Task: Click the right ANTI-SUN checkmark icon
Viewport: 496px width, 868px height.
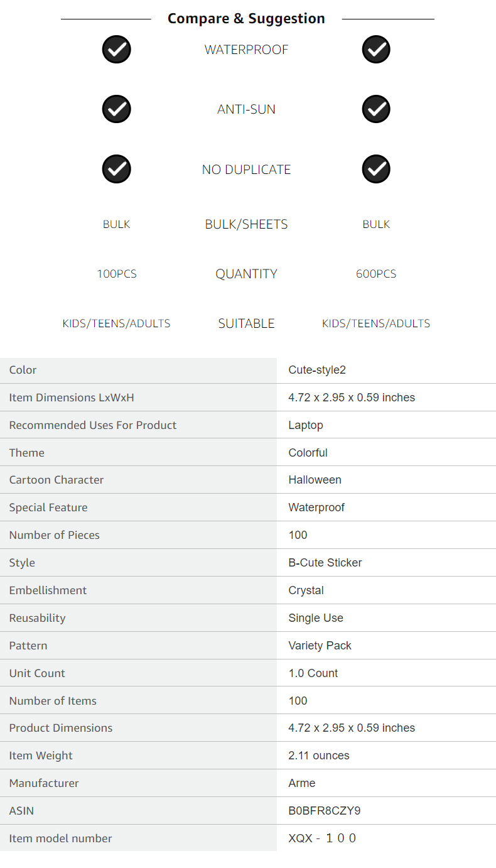Action: 376,109
